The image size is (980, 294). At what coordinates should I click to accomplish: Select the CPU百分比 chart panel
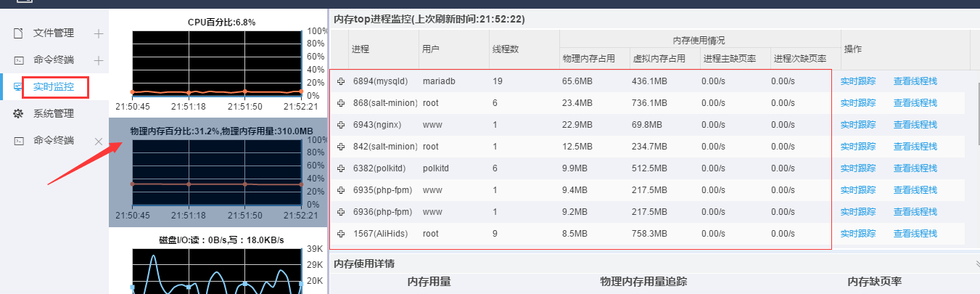point(217,62)
